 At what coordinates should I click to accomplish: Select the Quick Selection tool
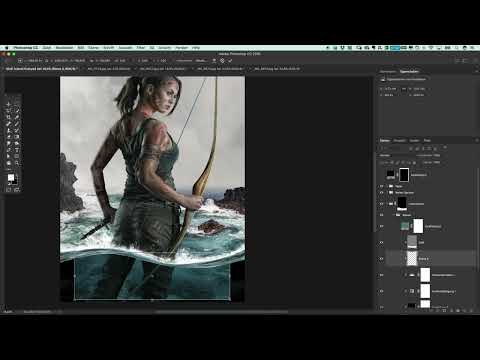tap(17, 111)
